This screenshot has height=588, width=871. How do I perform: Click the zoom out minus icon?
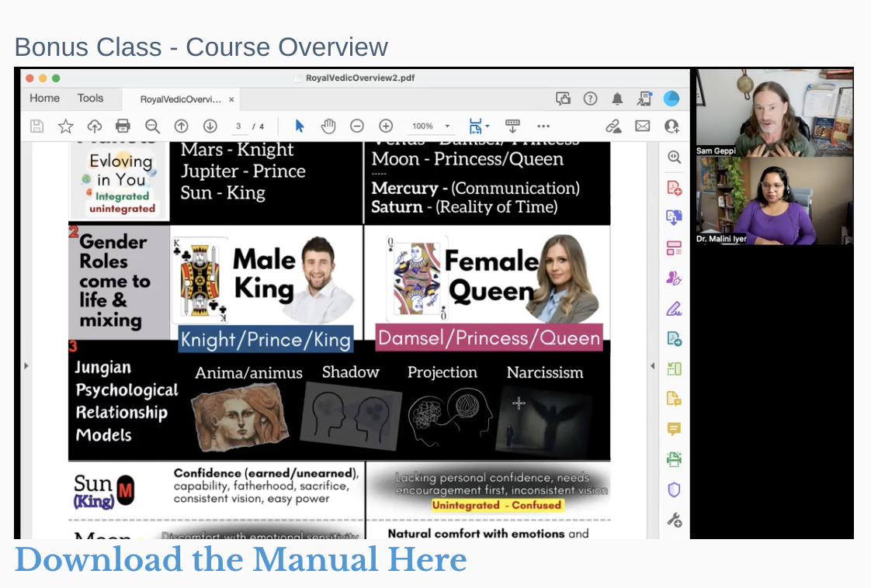357,126
